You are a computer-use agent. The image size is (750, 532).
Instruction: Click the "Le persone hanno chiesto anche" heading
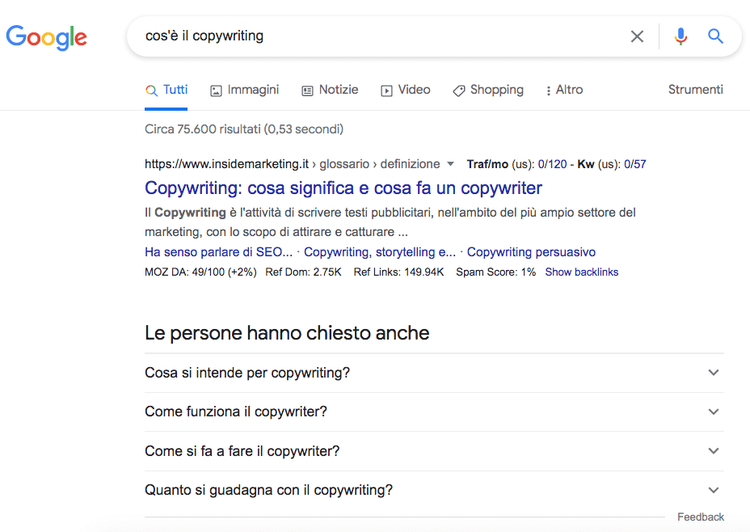(x=287, y=333)
